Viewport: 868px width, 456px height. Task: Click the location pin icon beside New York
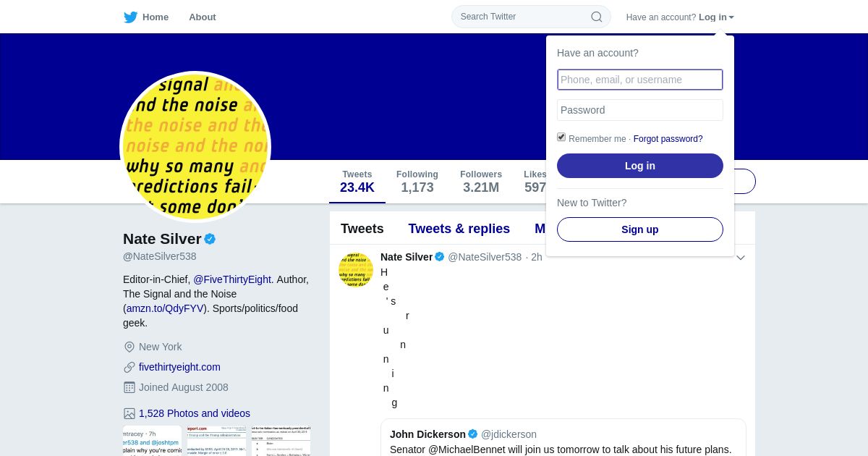coord(129,347)
